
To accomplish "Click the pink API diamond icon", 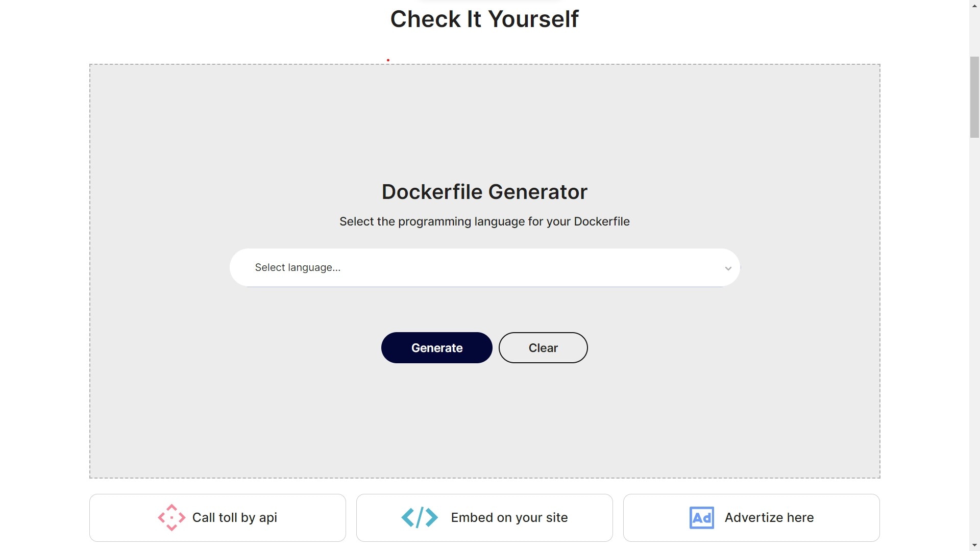I will tap(171, 517).
